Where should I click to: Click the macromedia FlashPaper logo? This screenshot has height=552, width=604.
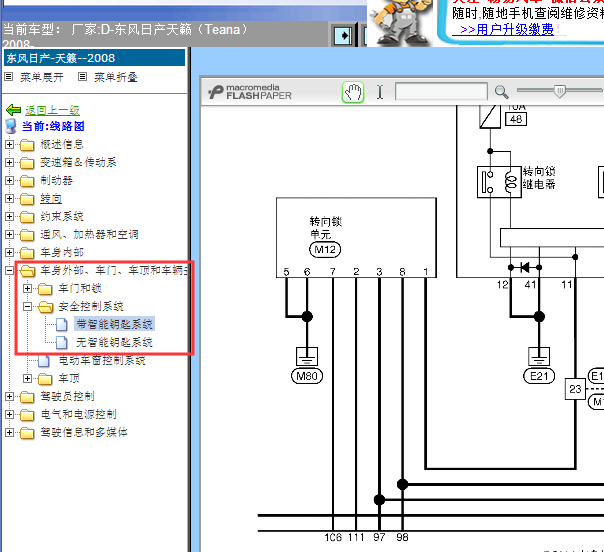tap(250, 92)
